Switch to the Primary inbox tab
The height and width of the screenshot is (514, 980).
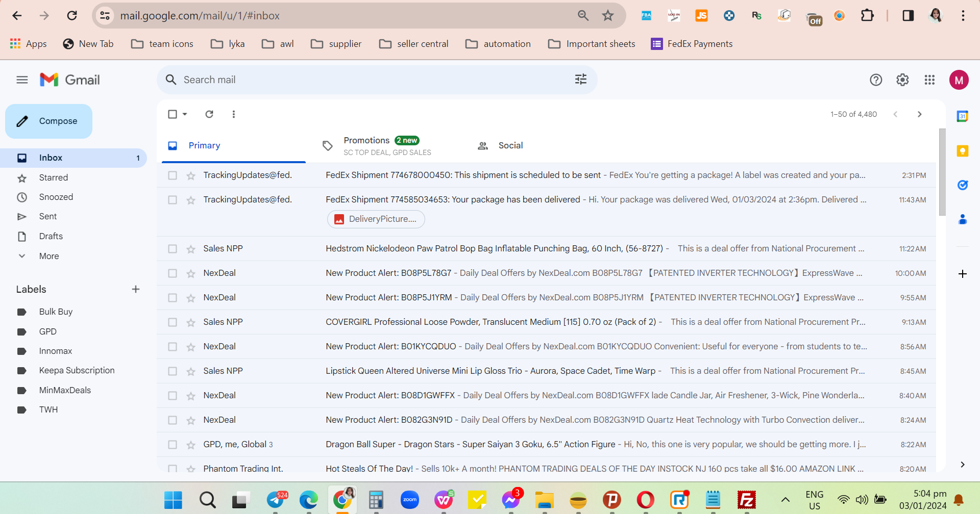tap(234, 146)
